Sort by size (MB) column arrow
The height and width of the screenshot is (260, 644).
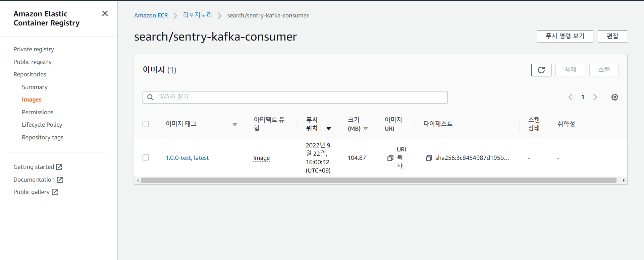pos(366,129)
